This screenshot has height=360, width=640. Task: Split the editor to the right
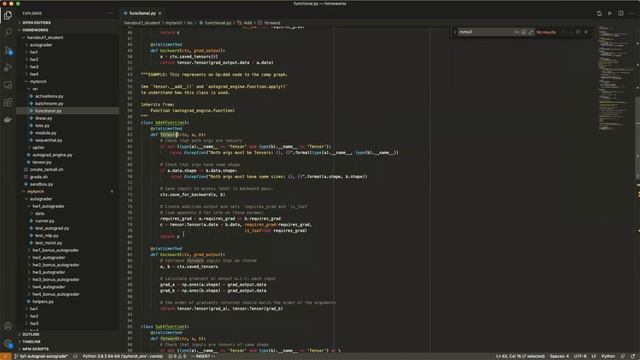pyautogui.click(x=620, y=13)
